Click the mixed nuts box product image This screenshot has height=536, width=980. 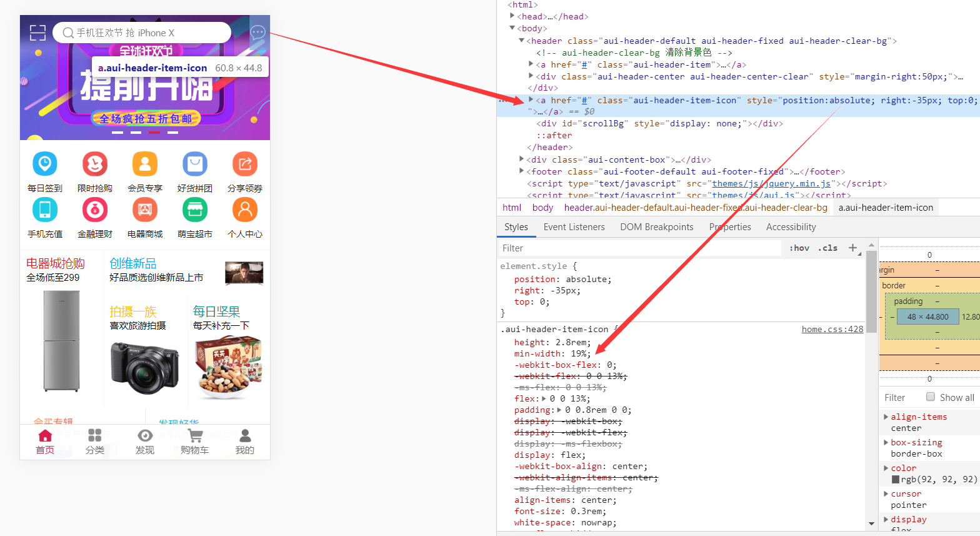tap(228, 367)
